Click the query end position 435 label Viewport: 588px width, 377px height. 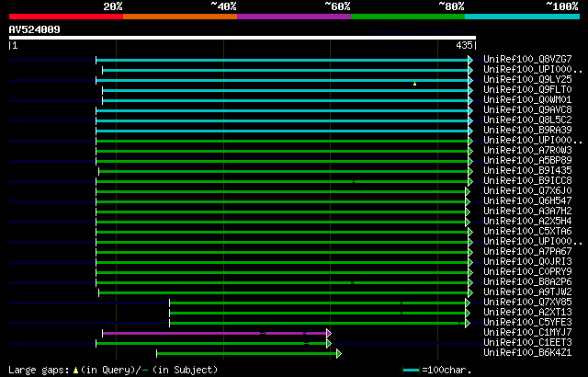pos(464,45)
